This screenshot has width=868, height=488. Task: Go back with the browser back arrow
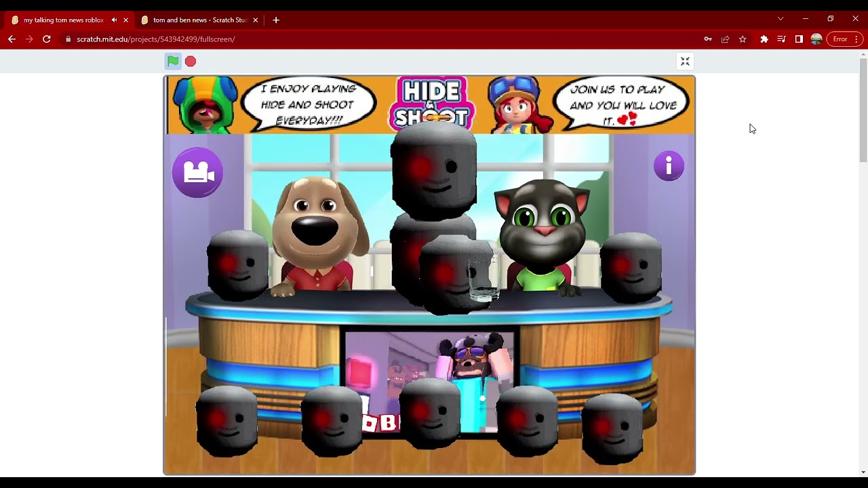tap(12, 39)
